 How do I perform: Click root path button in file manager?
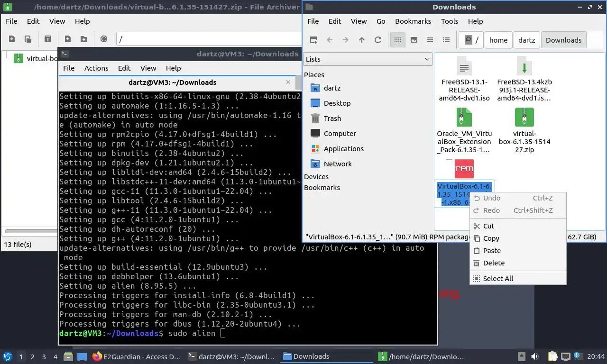click(x=471, y=40)
